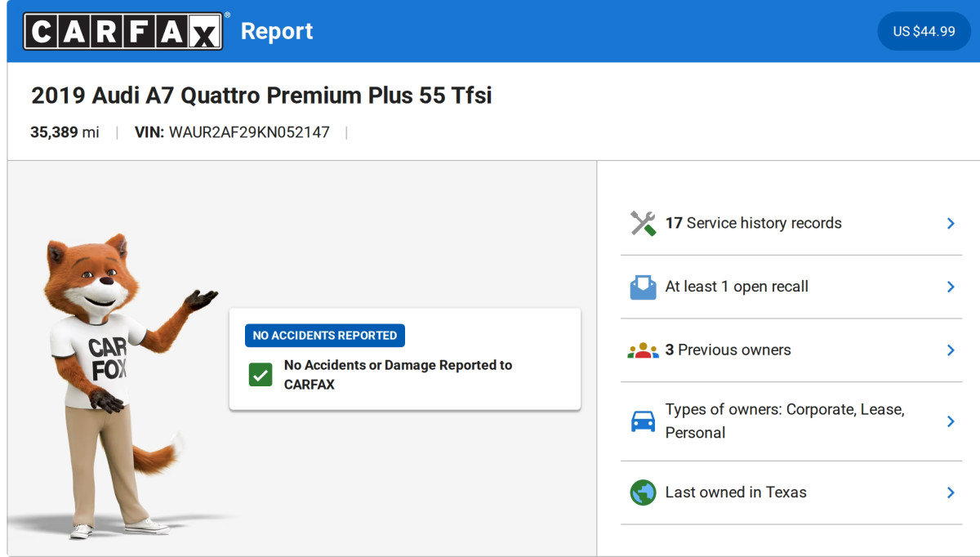This screenshot has height=557, width=980.
Task: Click the globe icon beside Texas
Action: (x=643, y=492)
